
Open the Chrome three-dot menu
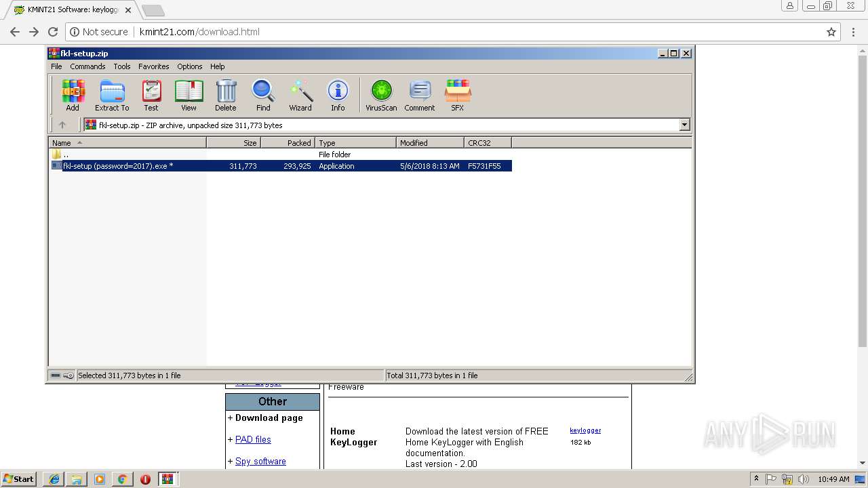(x=853, y=32)
